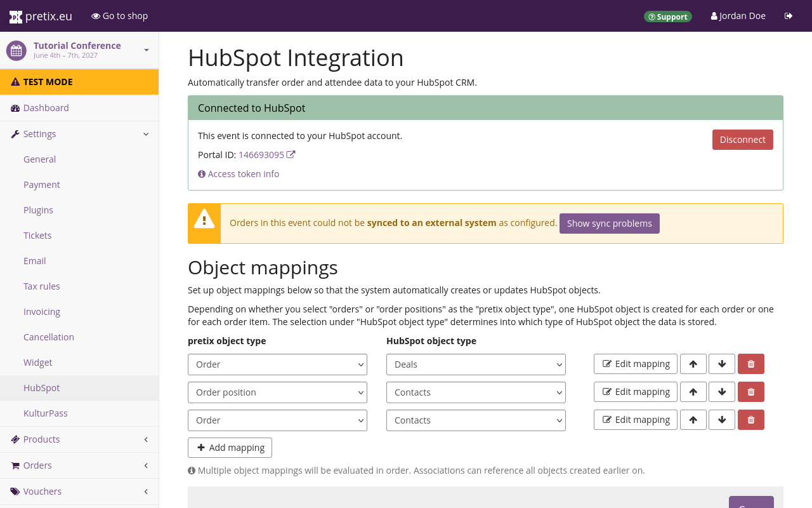Move the last Contacts mapping up
Viewport: 812px width, 508px height.
(693, 420)
